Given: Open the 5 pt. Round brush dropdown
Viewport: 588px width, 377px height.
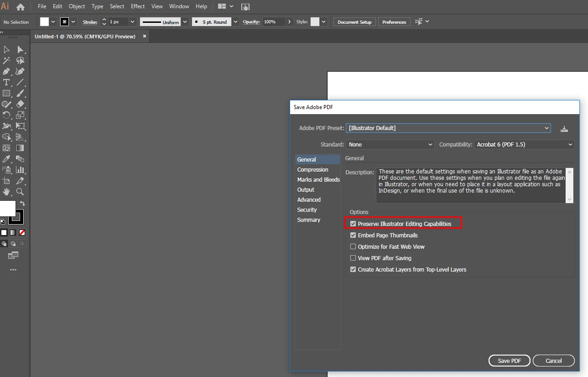Looking at the screenshot, I should [x=235, y=22].
